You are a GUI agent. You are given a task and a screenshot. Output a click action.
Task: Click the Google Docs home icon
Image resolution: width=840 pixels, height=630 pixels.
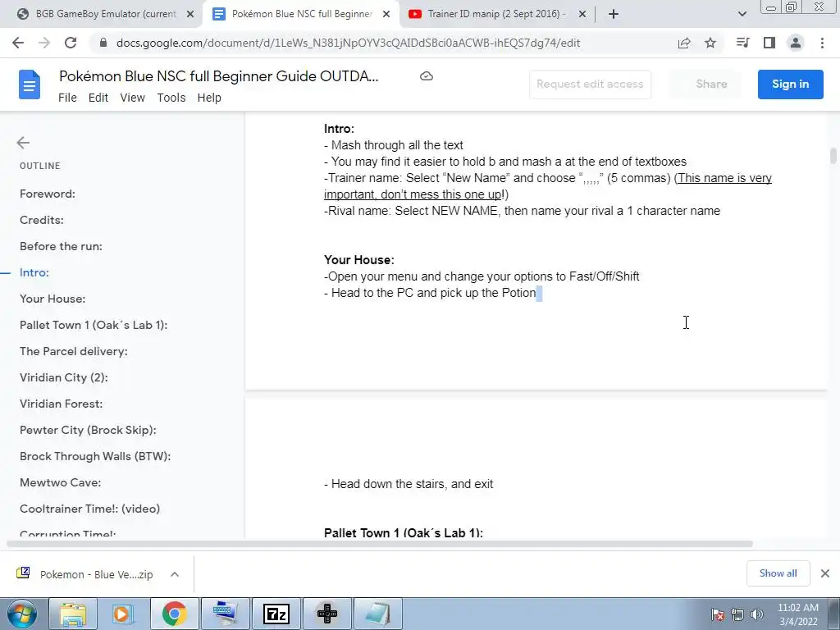(30, 84)
